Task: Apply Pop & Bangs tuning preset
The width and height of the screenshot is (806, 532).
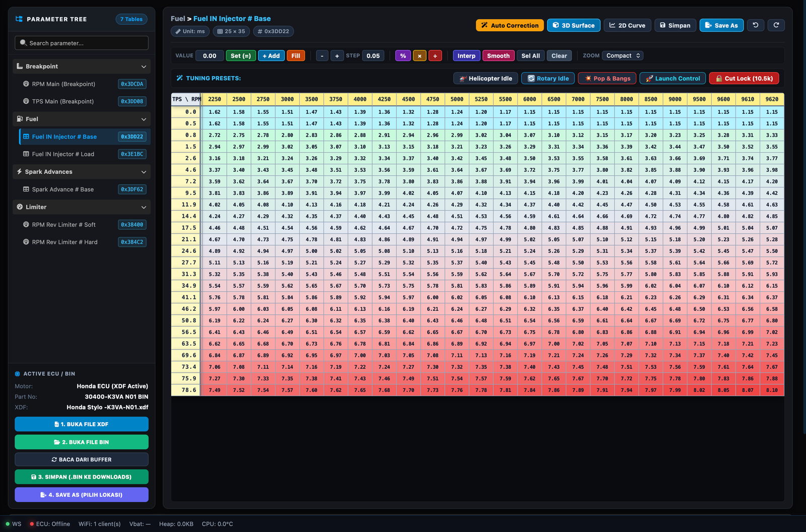Action: (x=607, y=79)
